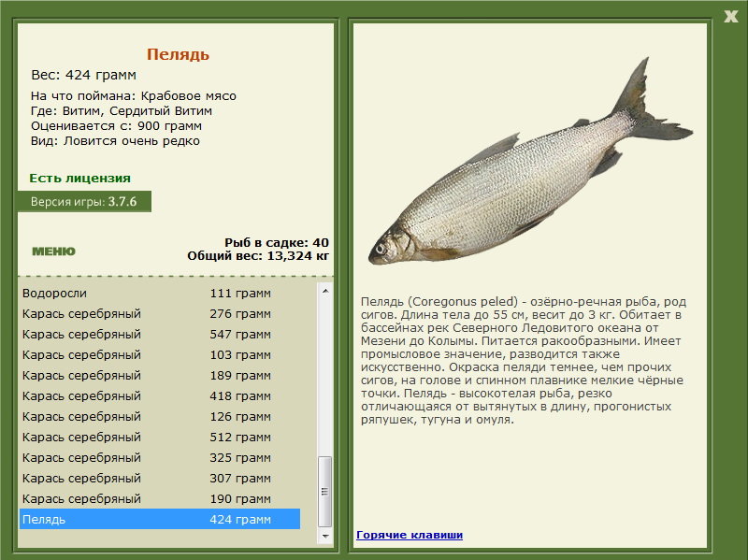Pick the Карась серебряный 103 грамм entry
Viewport: 748px width, 560px height.
(x=160, y=354)
